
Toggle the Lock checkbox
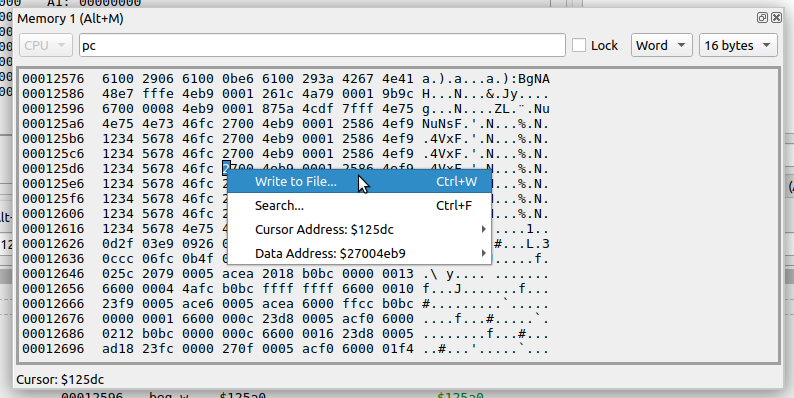click(579, 45)
